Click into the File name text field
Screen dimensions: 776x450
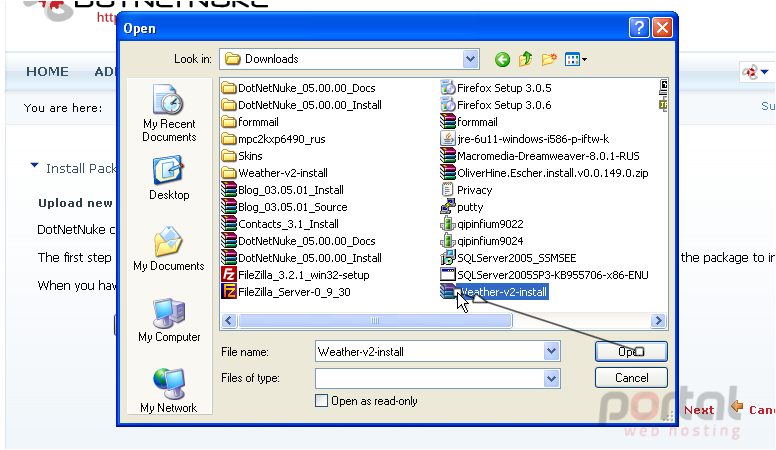(x=430, y=351)
